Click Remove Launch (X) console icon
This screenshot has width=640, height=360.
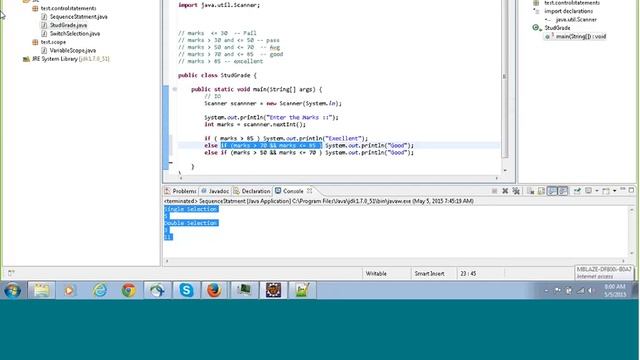point(505,191)
